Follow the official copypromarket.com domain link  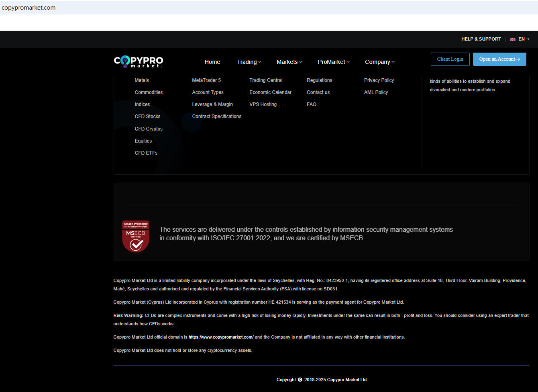tap(221, 337)
